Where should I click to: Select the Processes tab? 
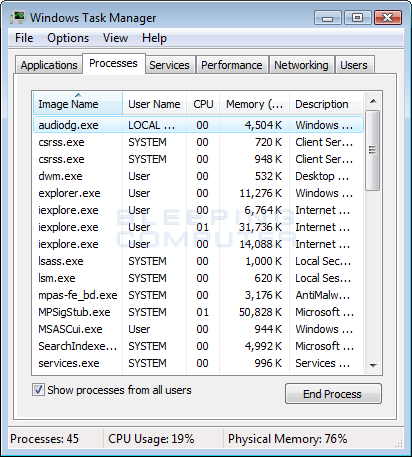(x=113, y=63)
